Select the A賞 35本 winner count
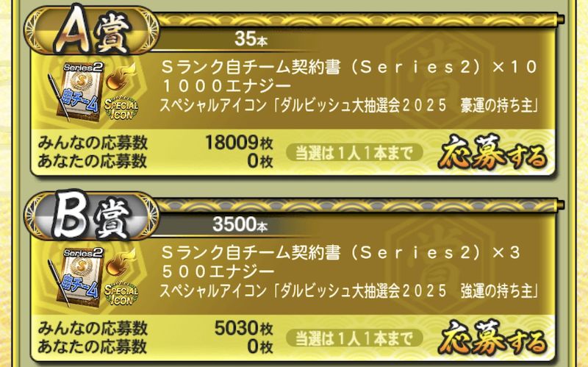The image size is (588, 367). pyautogui.click(x=251, y=38)
